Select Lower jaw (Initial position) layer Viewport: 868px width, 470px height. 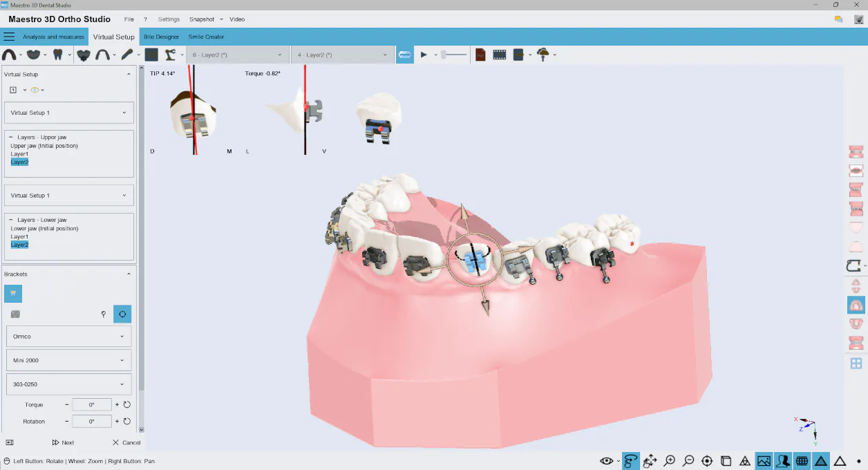44,228
